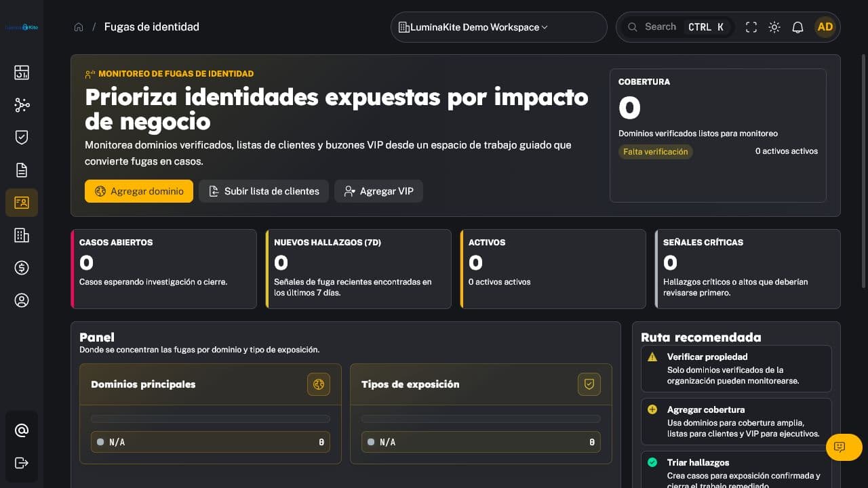868x488 pixels.
Task: Open Triar hallazgos step
Action: [x=736, y=470]
